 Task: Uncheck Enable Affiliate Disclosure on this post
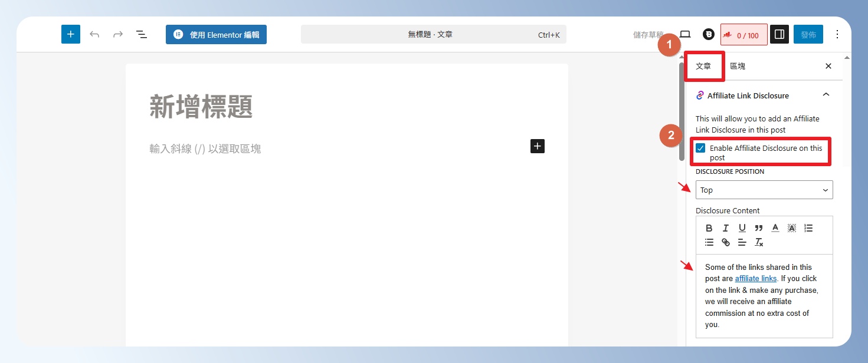click(x=700, y=148)
